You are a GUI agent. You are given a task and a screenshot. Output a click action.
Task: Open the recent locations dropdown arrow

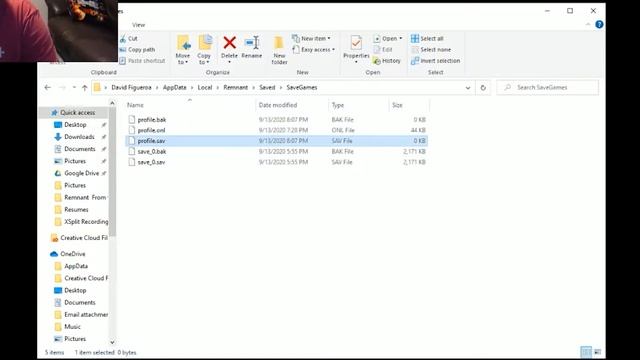point(74,87)
